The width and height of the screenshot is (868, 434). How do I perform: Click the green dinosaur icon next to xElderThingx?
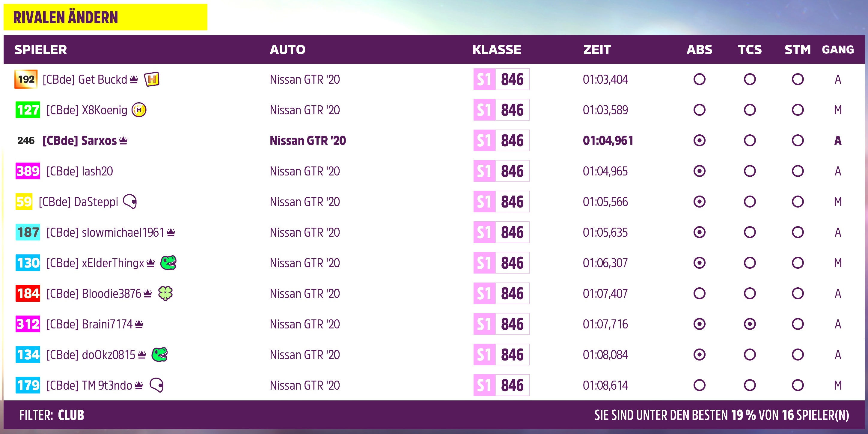pos(168,263)
